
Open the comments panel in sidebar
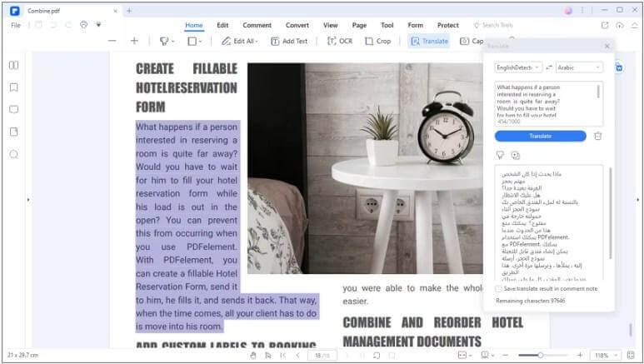point(13,110)
